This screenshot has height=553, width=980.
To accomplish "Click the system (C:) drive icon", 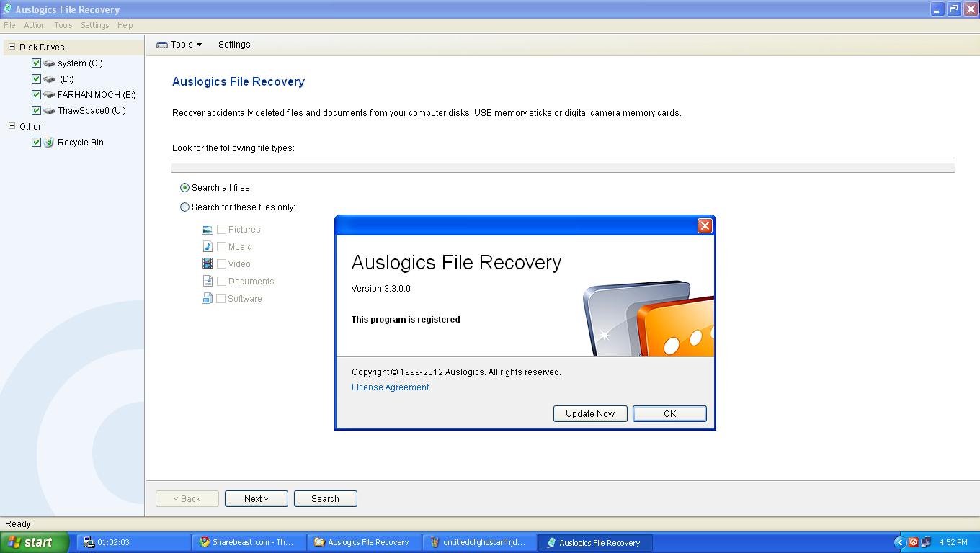I will (x=49, y=63).
